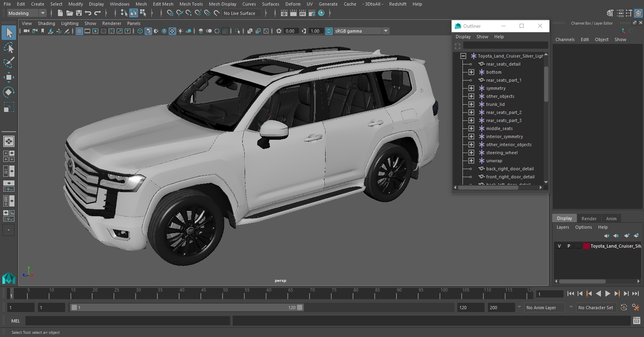Select by component type icon

point(143,13)
